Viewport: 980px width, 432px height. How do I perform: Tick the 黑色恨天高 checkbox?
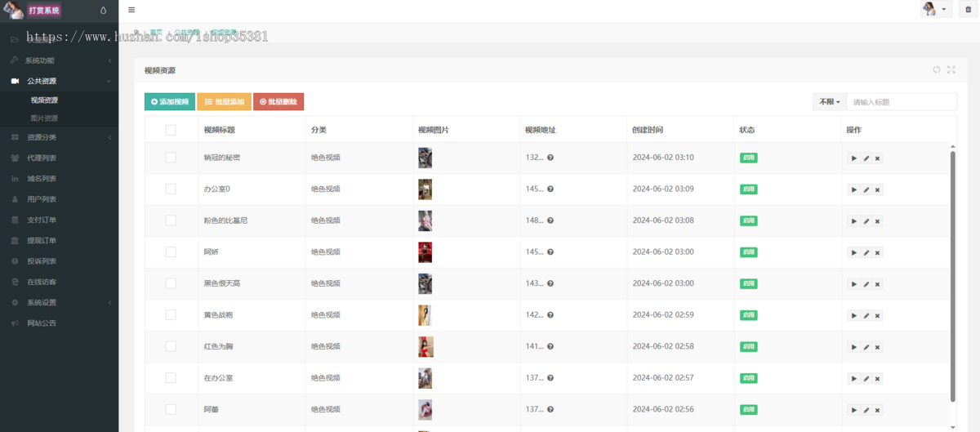171,283
